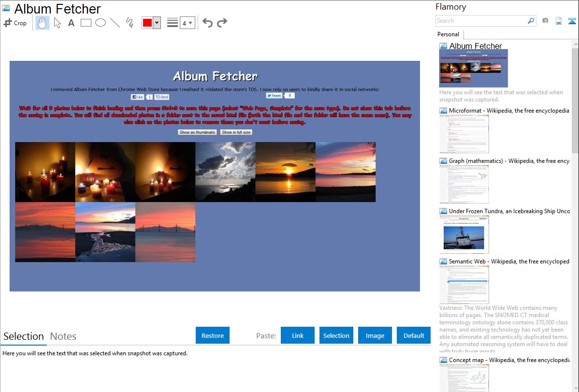This screenshot has height=392, width=579.
Task: Click the 'Paste:' label
Action: tap(266, 335)
